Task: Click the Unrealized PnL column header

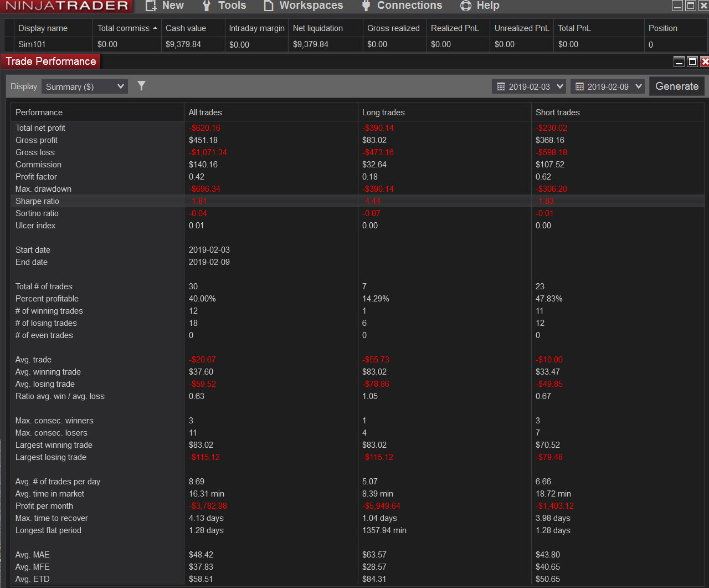Action: 522,28
